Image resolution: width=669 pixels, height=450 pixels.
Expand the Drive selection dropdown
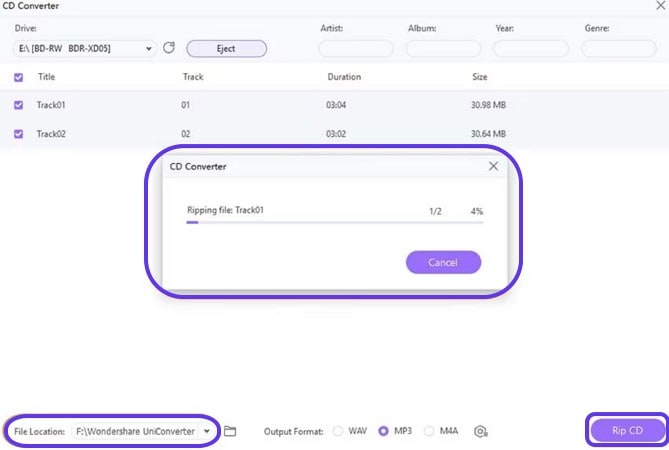pyautogui.click(x=148, y=49)
